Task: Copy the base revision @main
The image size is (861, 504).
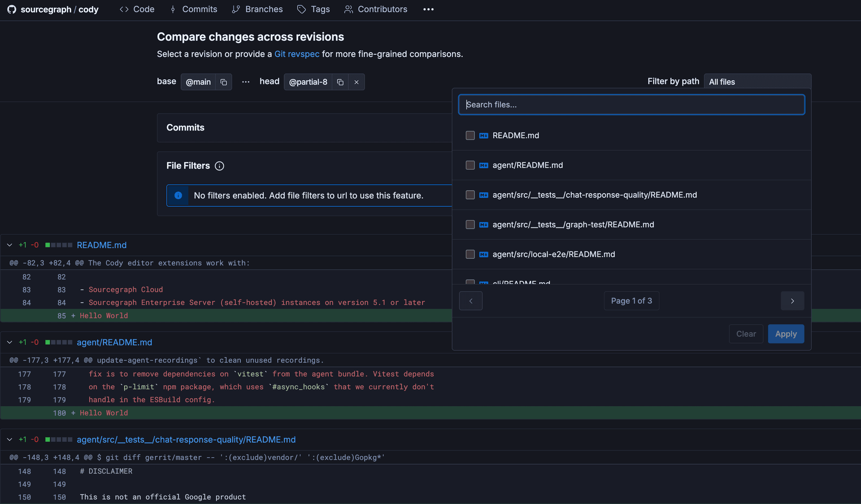Action: [x=223, y=82]
